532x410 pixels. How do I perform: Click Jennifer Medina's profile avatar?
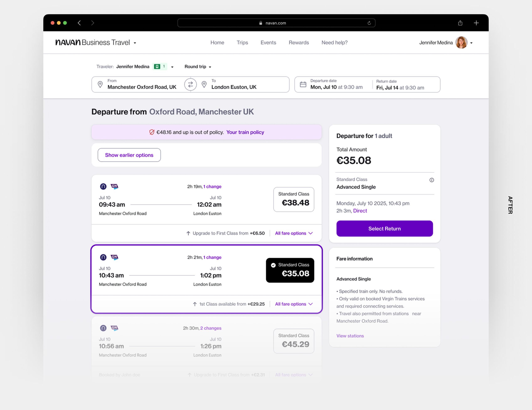[x=461, y=43]
